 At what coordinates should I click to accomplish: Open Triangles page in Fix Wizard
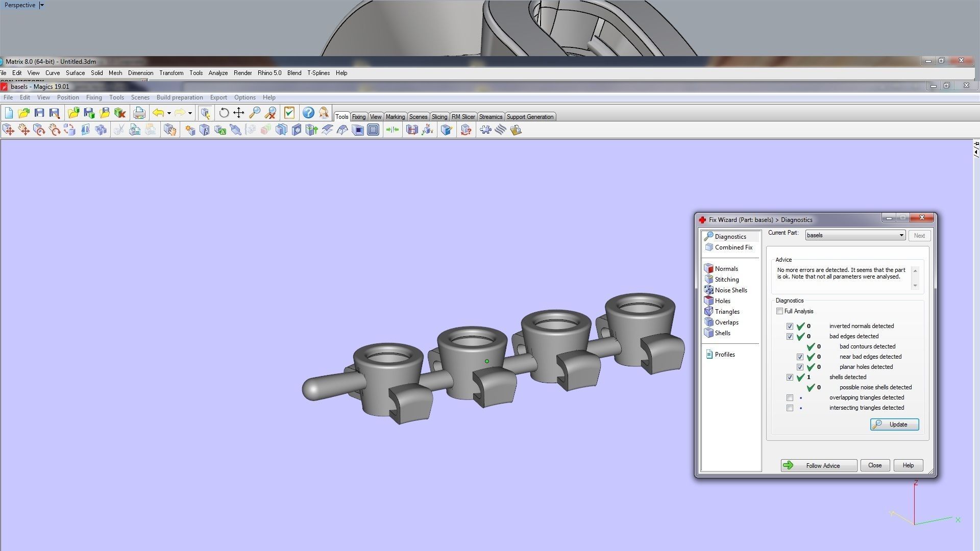(x=722, y=312)
